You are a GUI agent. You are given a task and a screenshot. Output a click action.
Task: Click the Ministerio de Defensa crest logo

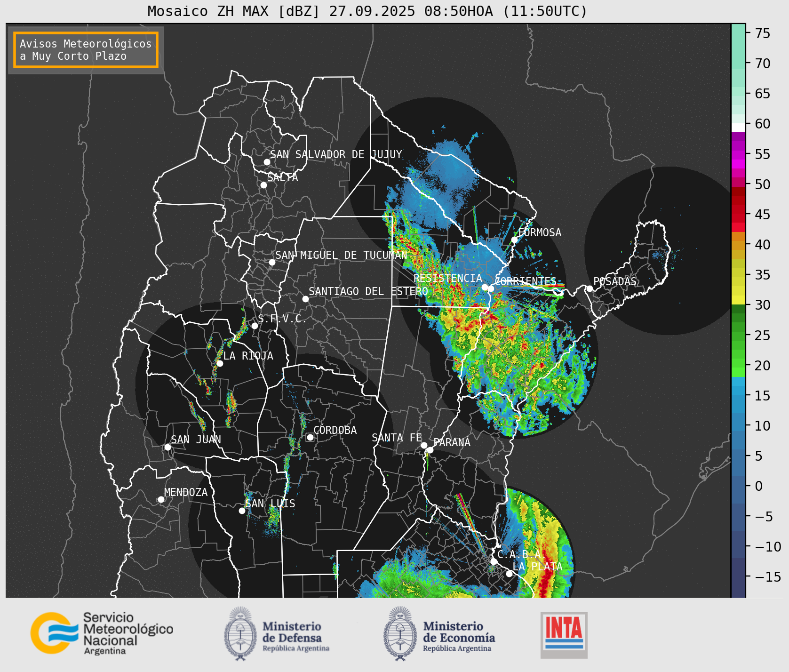coord(240,633)
